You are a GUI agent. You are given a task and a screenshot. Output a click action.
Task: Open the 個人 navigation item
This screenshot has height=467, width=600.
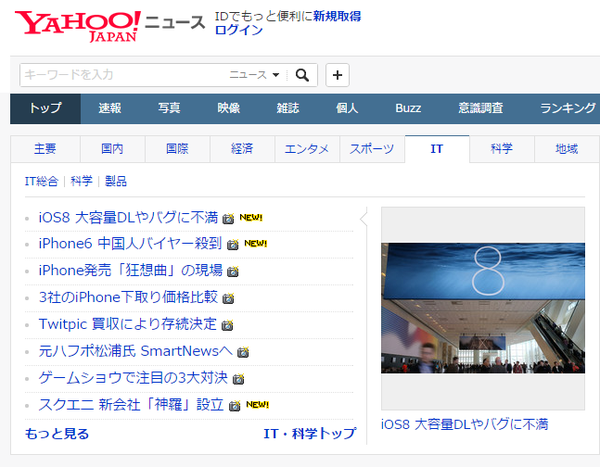pos(347,109)
